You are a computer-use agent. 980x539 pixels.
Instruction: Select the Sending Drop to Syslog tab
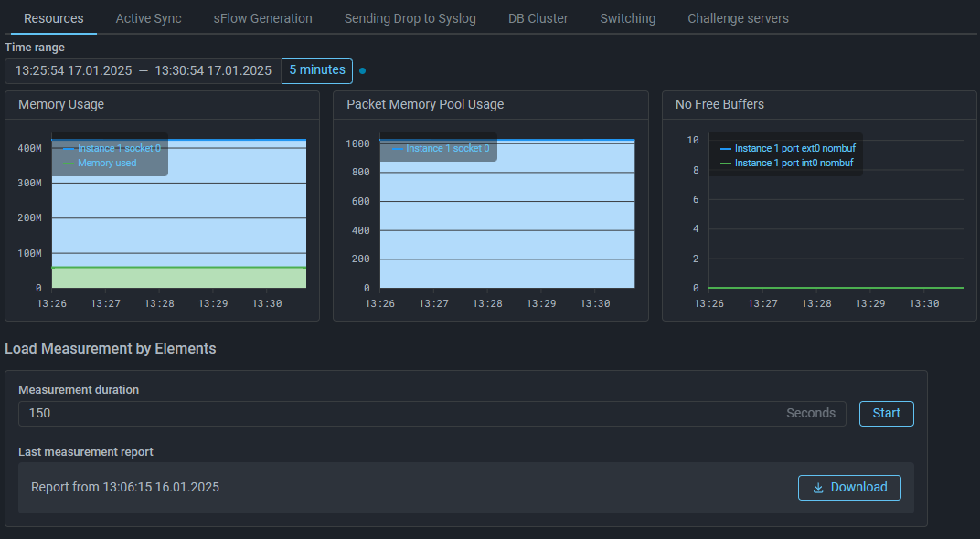[x=410, y=18]
